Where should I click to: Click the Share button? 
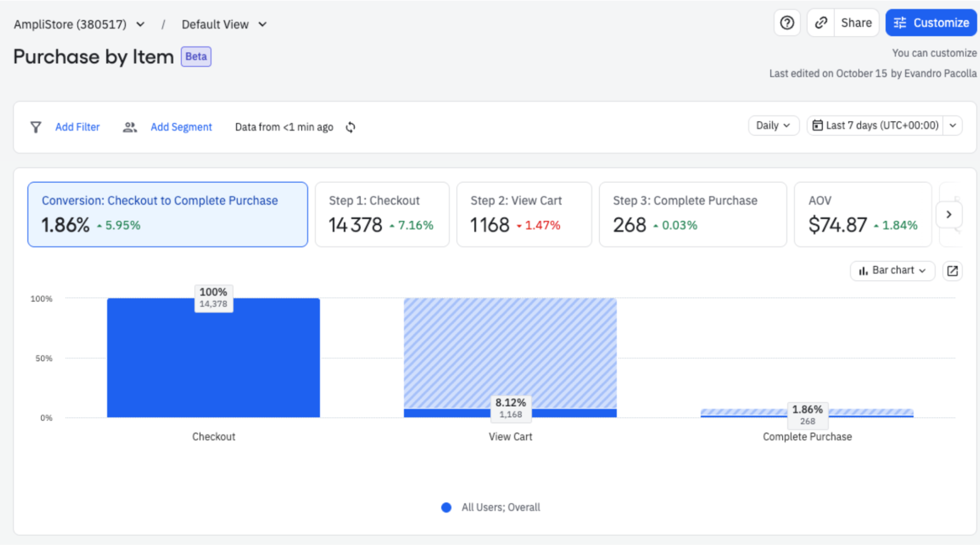tap(856, 23)
